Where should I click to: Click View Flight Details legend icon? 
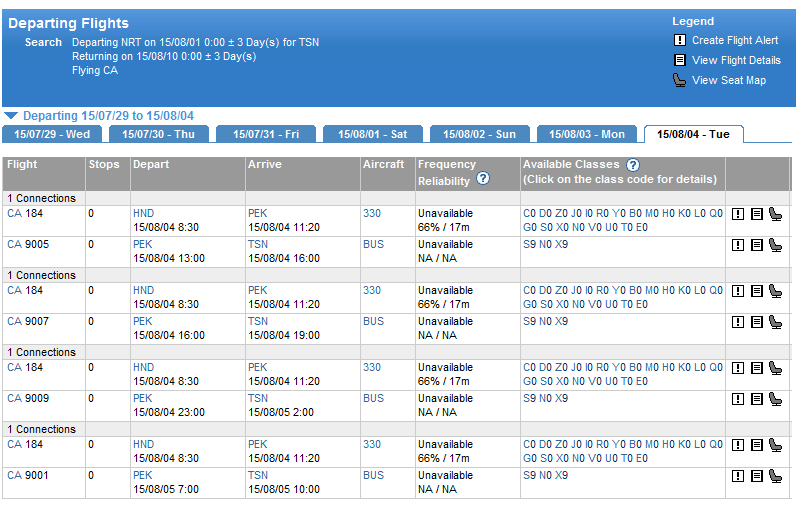(x=679, y=60)
